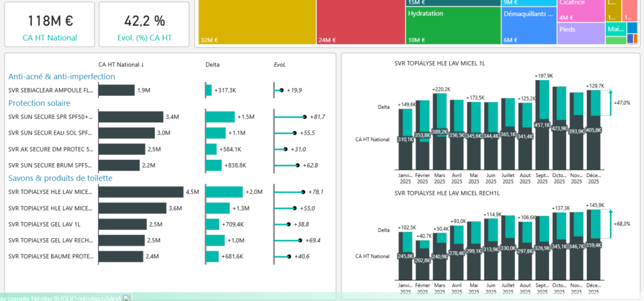Open the 42,2 % Evol. CA HT card
The image size is (644, 301).
(144, 25)
